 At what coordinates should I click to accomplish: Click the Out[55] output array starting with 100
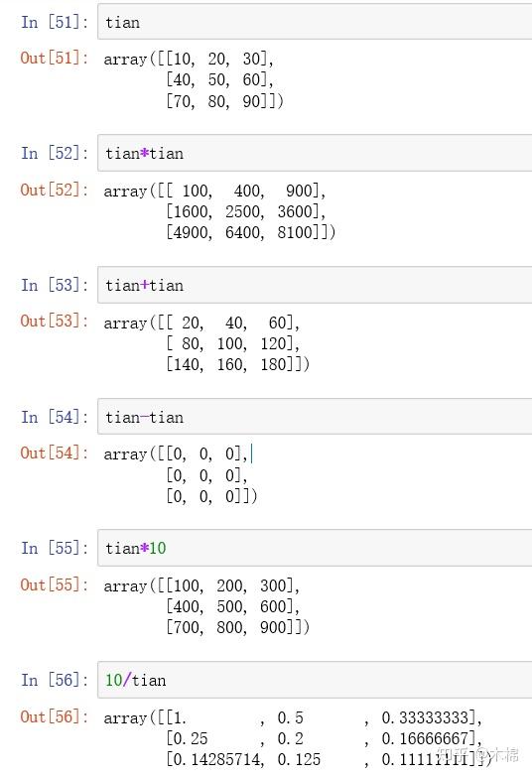[206, 606]
